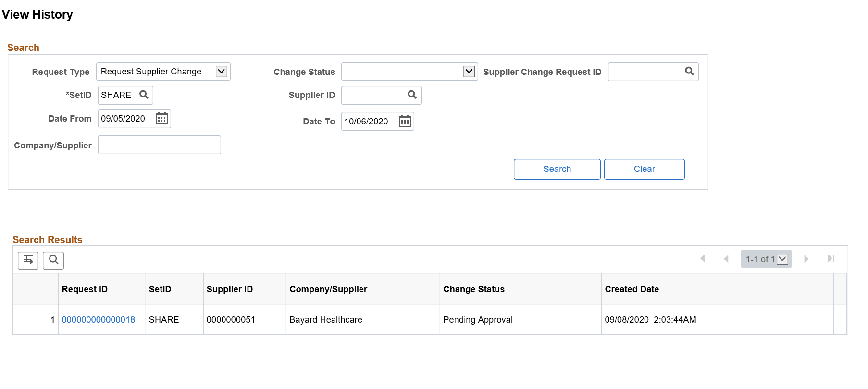
Task: Sort by Created Date column header
Action: (x=632, y=289)
